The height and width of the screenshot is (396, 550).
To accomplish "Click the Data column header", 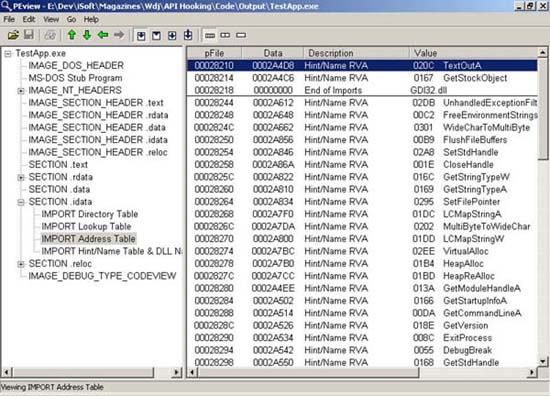I will [x=273, y=53].
